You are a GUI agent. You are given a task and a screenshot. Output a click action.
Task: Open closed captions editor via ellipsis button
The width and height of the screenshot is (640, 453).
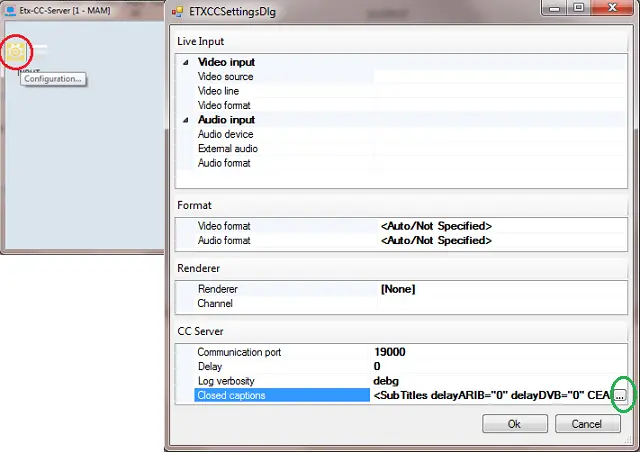tap(620, 396)
